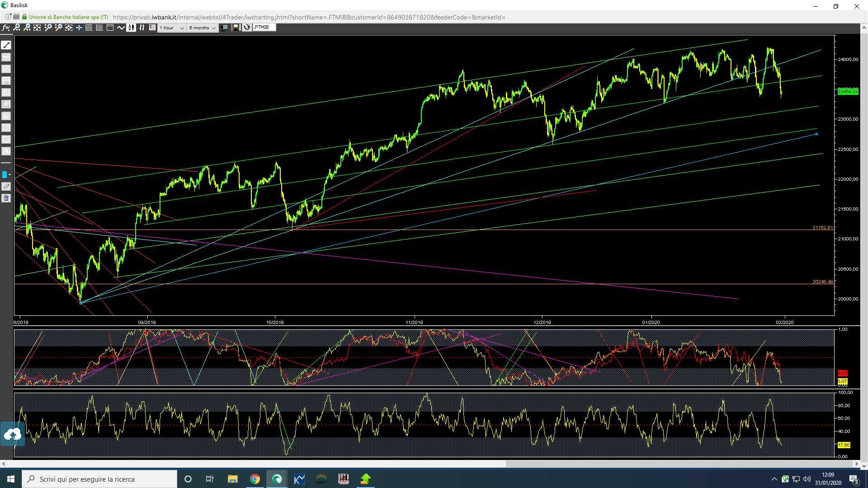868x488 pixels.
Task: Click the Windows taskbar search box
Action: tap(99, 479)
